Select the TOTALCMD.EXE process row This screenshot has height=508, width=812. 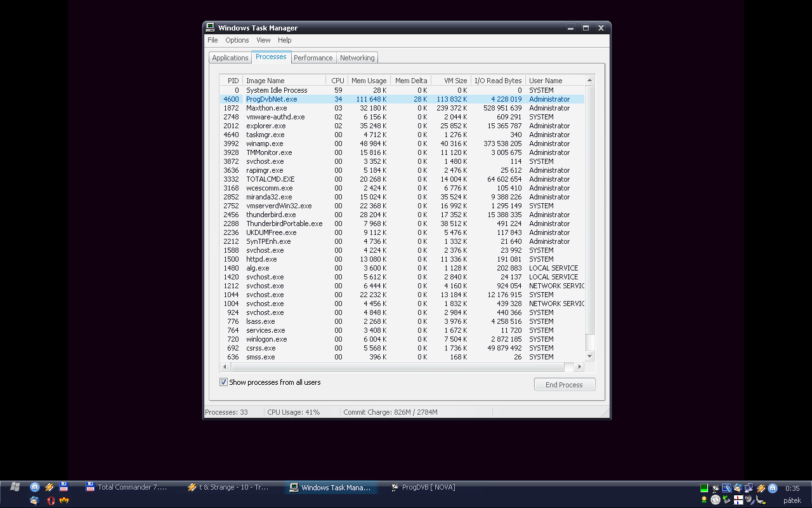tap(402, 179)
